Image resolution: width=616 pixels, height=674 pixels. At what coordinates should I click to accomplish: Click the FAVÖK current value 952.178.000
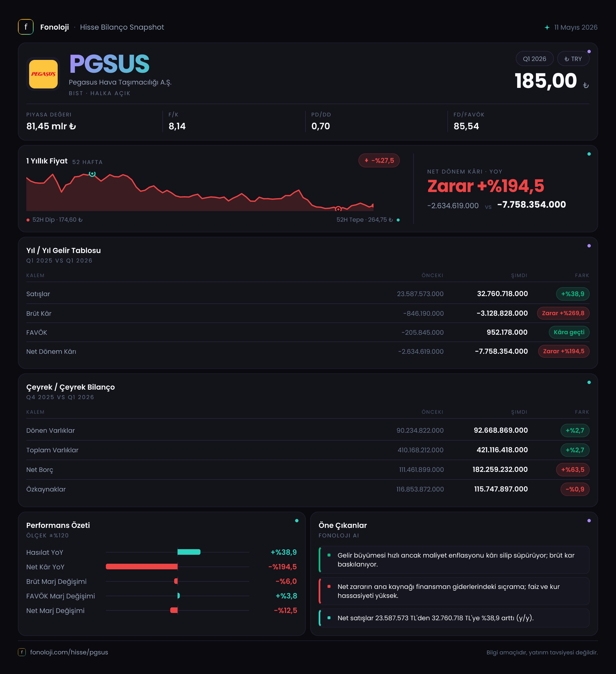tap(507, 332)
